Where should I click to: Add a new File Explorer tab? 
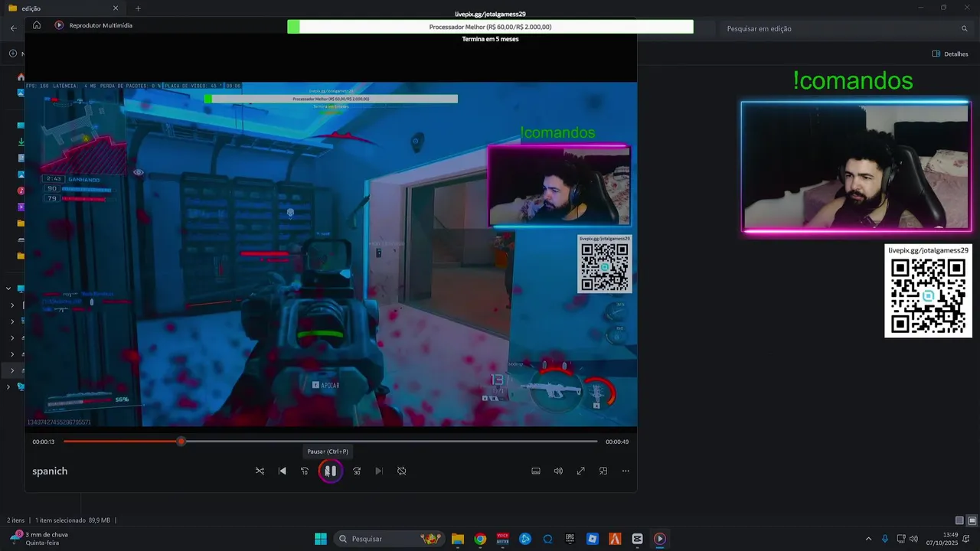[138, 8]
